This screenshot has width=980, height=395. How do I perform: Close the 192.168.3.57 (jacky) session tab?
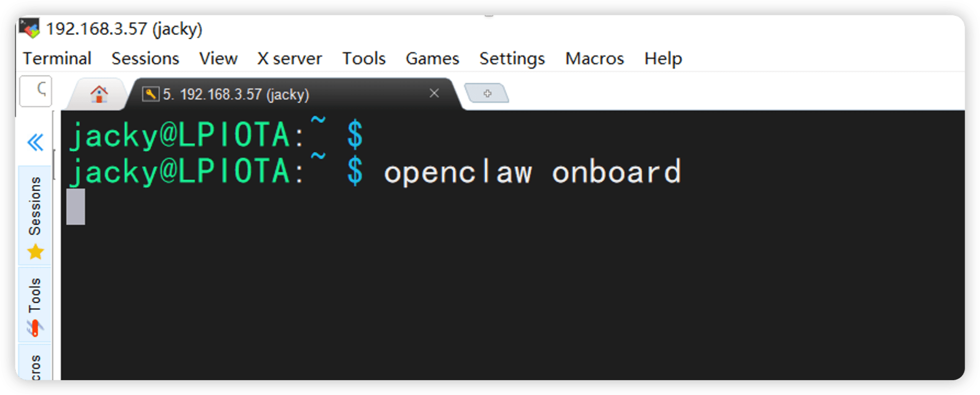434,93
